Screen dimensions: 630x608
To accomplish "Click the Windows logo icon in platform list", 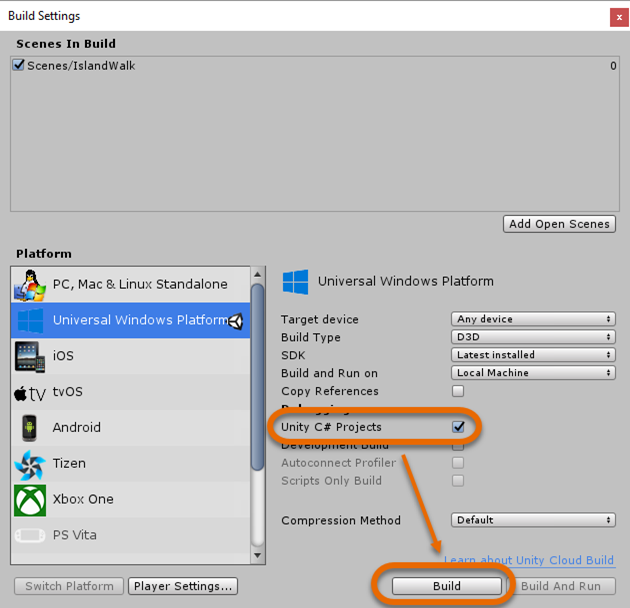I will (30, 320).
